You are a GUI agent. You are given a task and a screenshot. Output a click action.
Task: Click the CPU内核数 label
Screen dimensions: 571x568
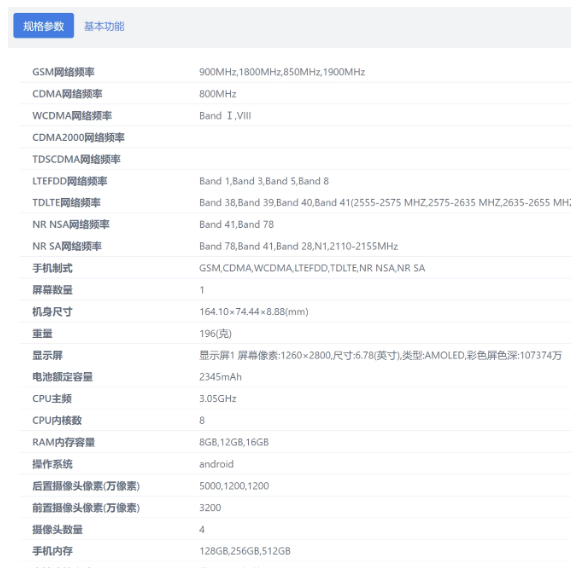click(x=57, y=421)
